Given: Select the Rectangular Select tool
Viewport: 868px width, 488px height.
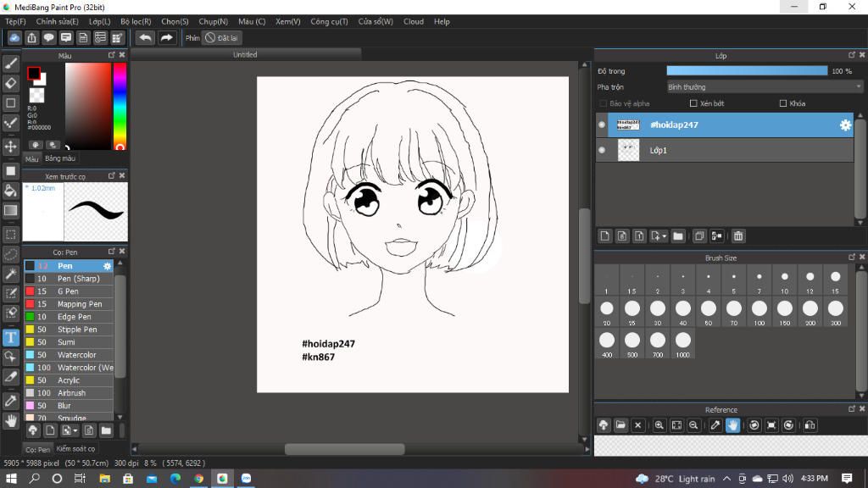Looking at the screenshot, I should (10, 235).
